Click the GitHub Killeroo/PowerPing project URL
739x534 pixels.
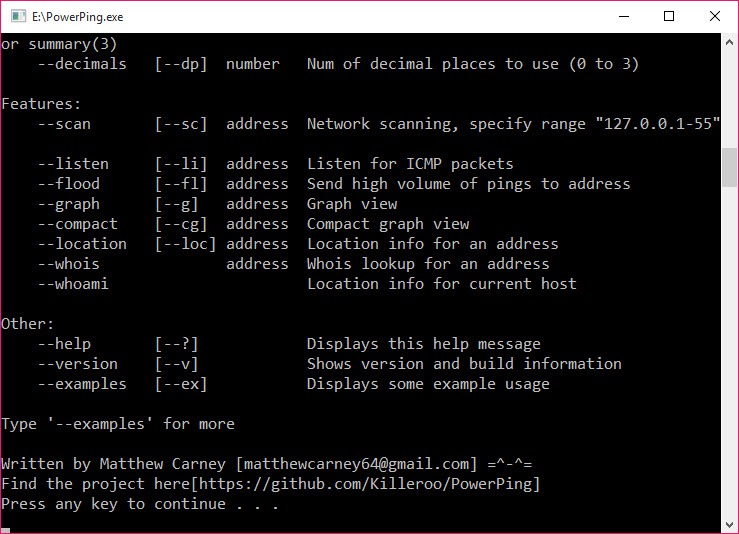(368, 484)
